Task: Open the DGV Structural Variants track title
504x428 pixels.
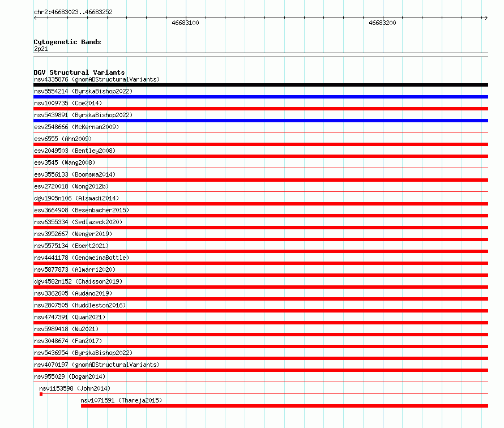Action: pyautogui.click(x=79, y=72)
